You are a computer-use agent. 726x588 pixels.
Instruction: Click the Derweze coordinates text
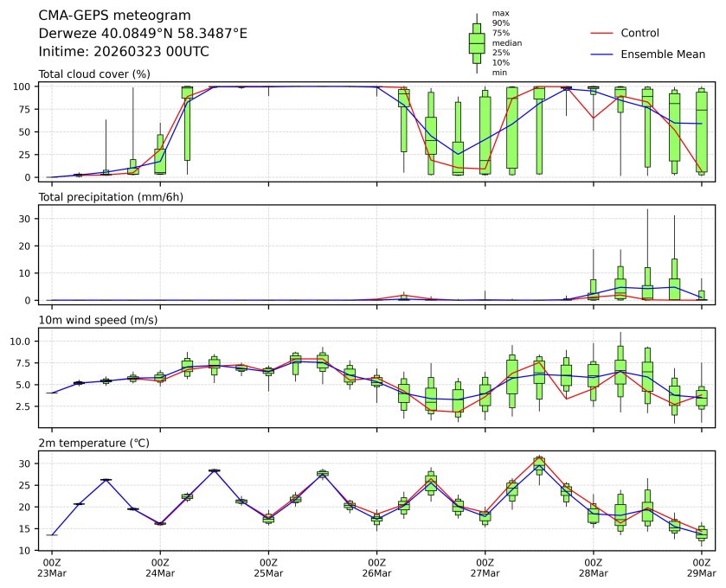pyautogui.click(x=143, y=33)
